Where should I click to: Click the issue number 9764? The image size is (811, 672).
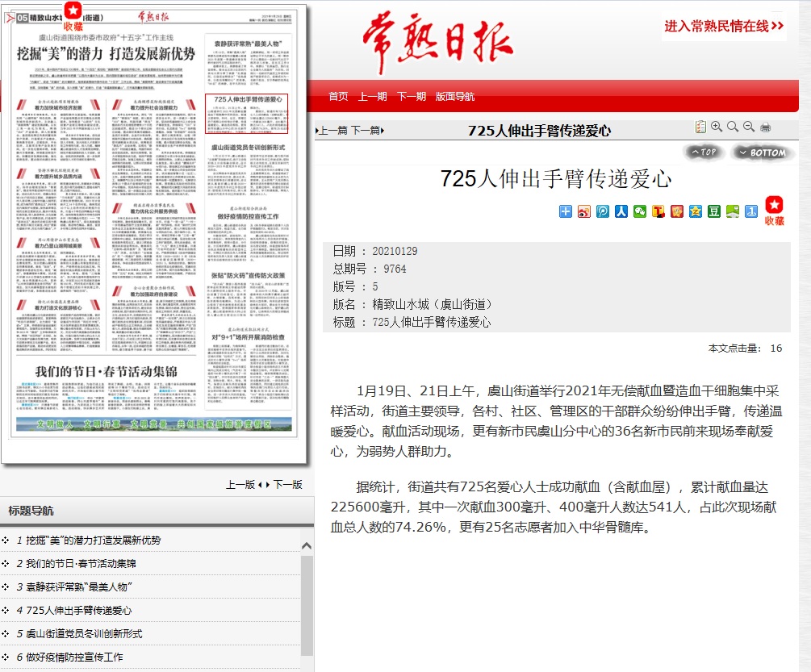(x=395, y=269)
